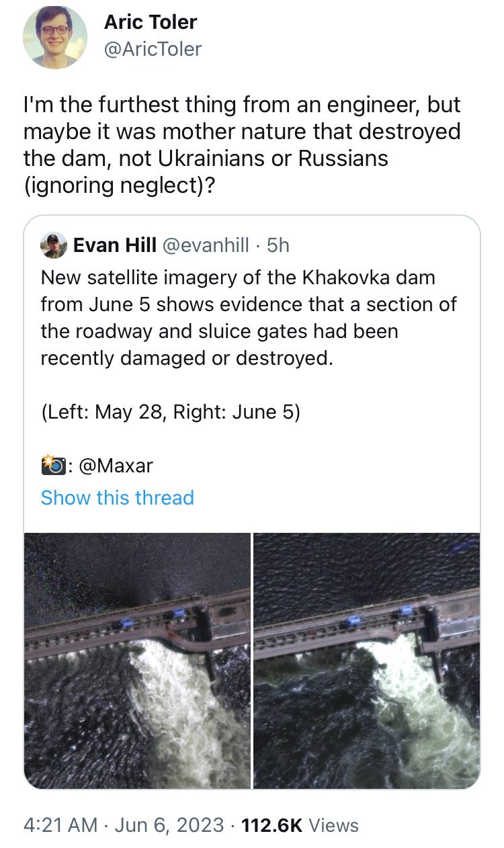View the 112.6K Views count
The image size is (504, 848).
pos(300,825)
